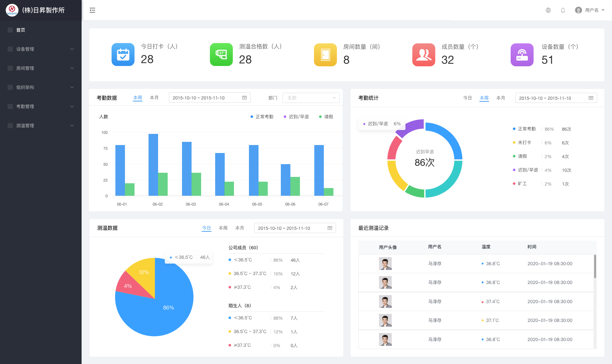The height and width of the screenshot is (364, 612).
Task: Switch to 本月 tab in 考勤数据
Action: pyautogui.click(x=154, y=98)
